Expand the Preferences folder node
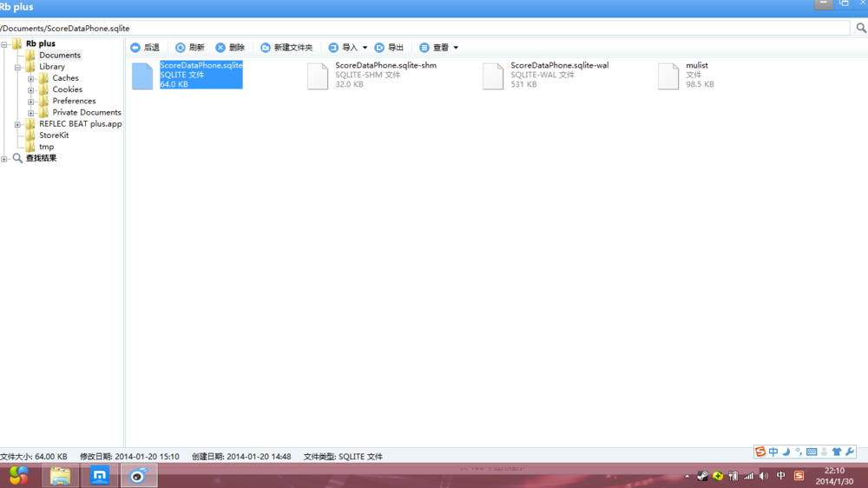The height and width of the screenshot is (488, 868). point(31,102)
